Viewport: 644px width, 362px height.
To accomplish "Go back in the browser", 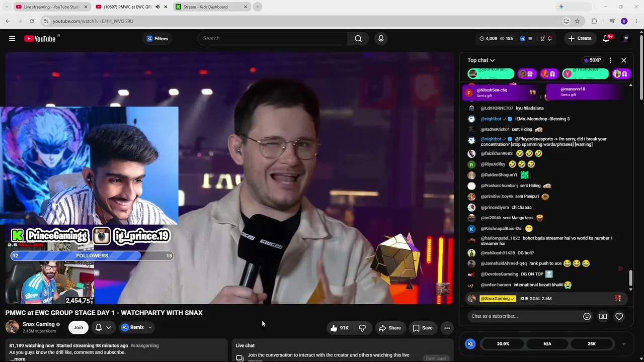I will pos(8,21).
